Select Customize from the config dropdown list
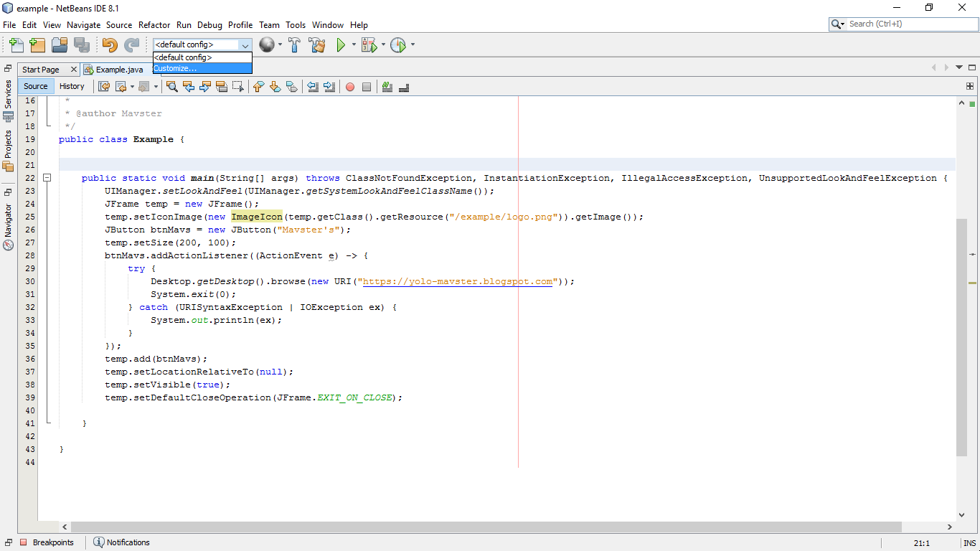 (175, 68)
